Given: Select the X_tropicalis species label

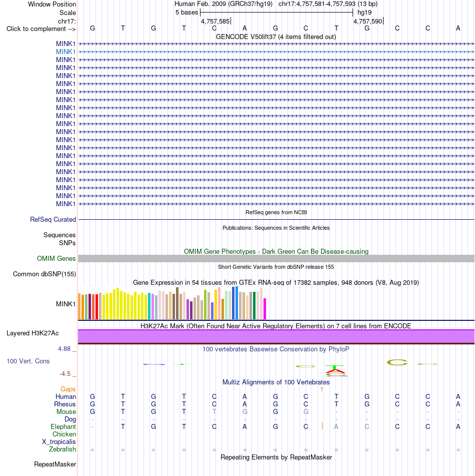Looking at the screenshot, I should pos(59,441).
